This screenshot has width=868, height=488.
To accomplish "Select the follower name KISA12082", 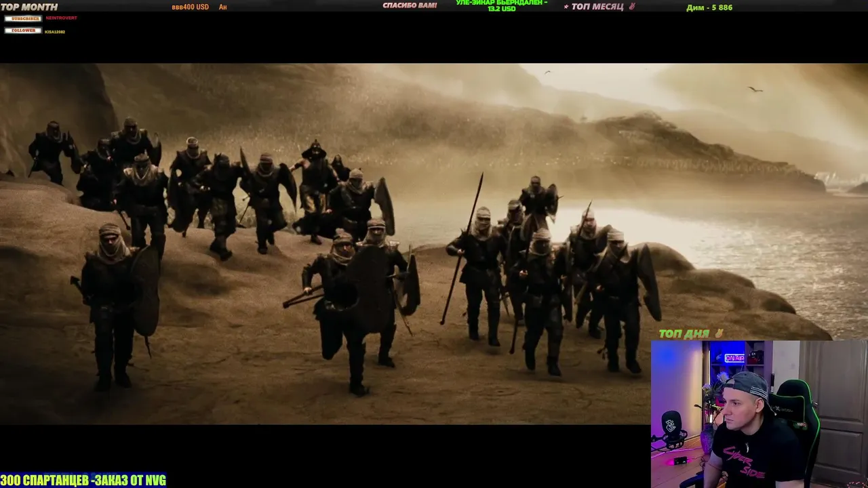I will [55, 32].
